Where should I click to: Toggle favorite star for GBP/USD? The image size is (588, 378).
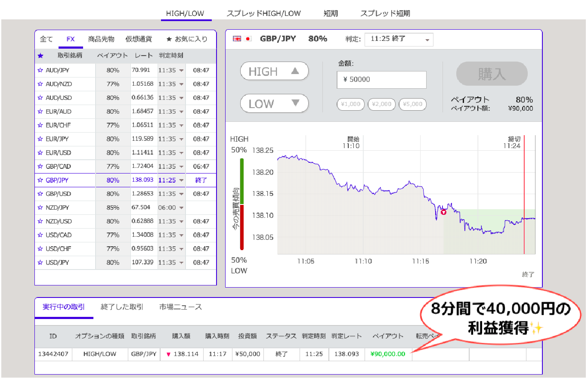point(40,194)
